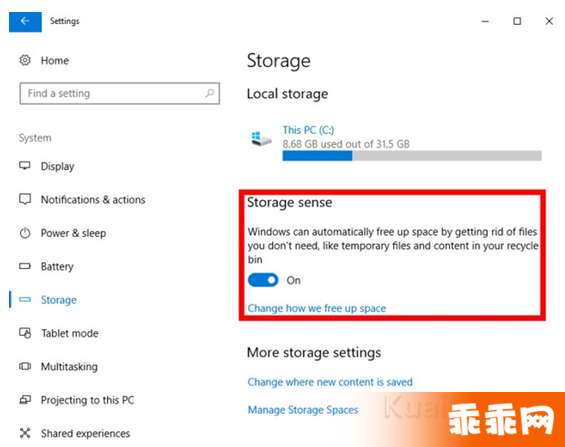Click the C: drive usage bar
Screen dimensions: 565x447
412,156
